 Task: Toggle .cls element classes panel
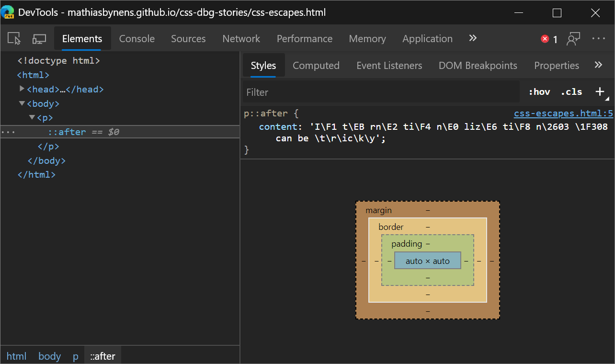[x=571, y=92]
